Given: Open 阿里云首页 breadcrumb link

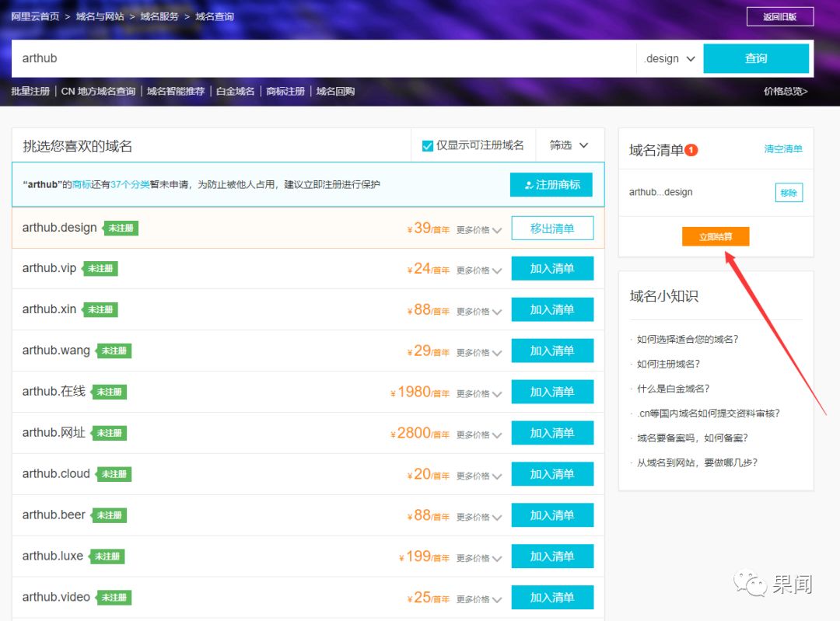Looking at the screenshot, I should [35, 16].
